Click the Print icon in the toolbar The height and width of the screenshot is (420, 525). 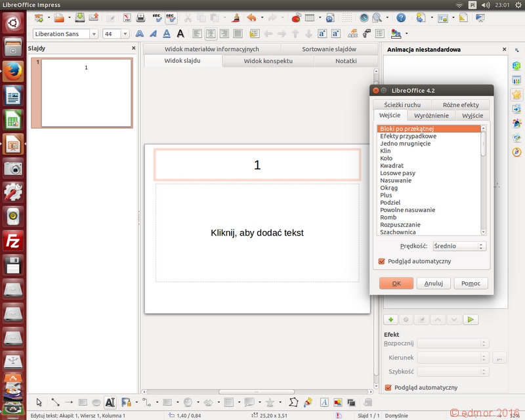coord(140,18)
